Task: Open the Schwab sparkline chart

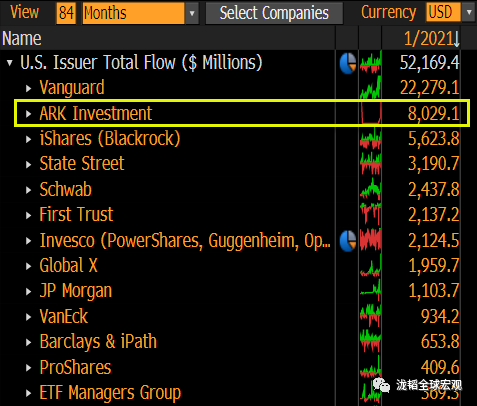Action: pos(370,189)
